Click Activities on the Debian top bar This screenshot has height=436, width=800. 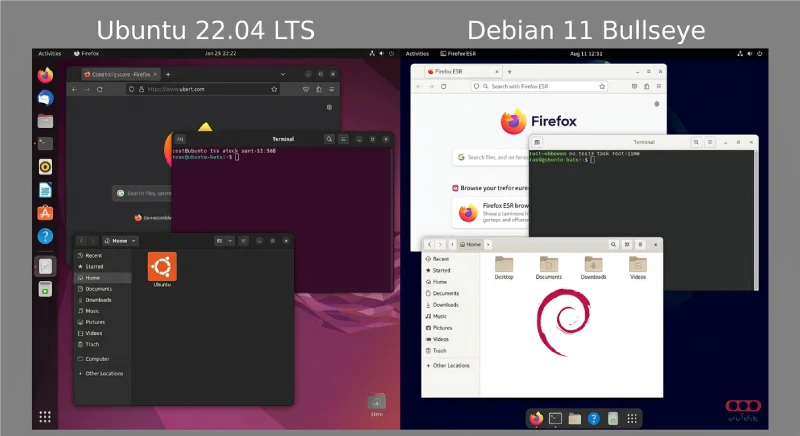point(417,54)
